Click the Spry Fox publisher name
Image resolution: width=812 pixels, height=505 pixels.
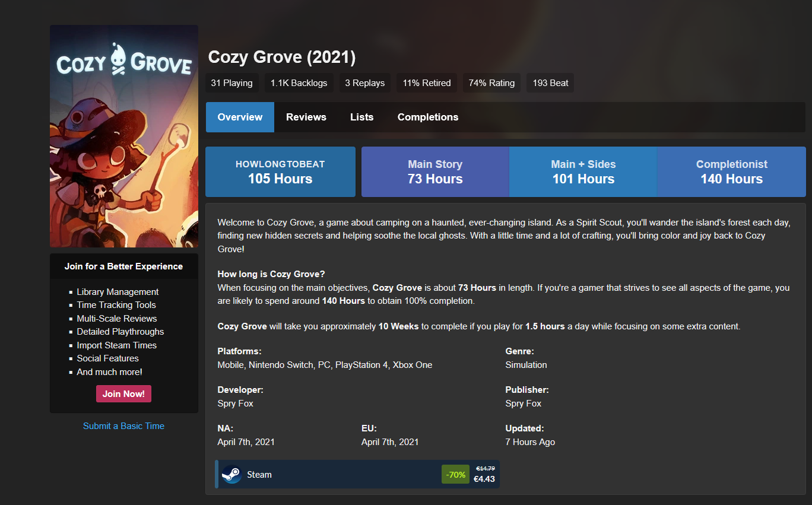524,404
